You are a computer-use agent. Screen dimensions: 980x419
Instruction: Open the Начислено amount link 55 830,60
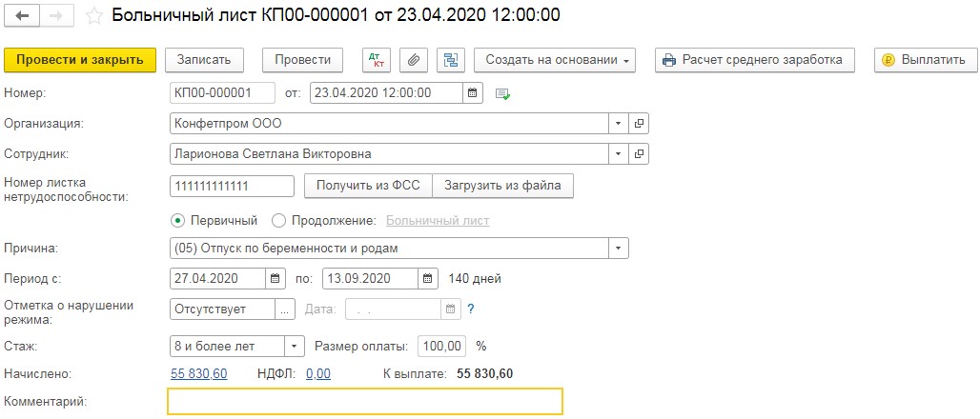click(198, 373)
